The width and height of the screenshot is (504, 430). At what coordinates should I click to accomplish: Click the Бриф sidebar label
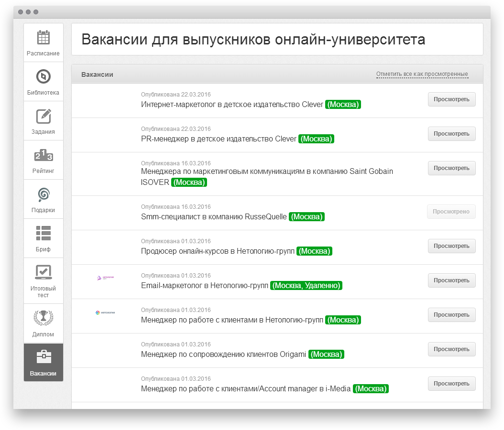pyautogui.click(x=43, y=249)
